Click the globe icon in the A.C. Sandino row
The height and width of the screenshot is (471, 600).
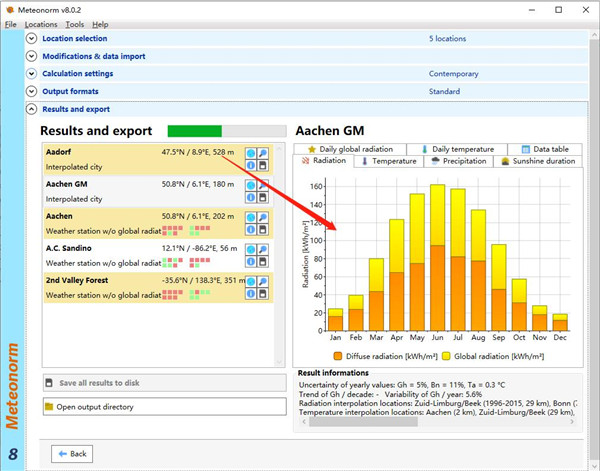251,250
